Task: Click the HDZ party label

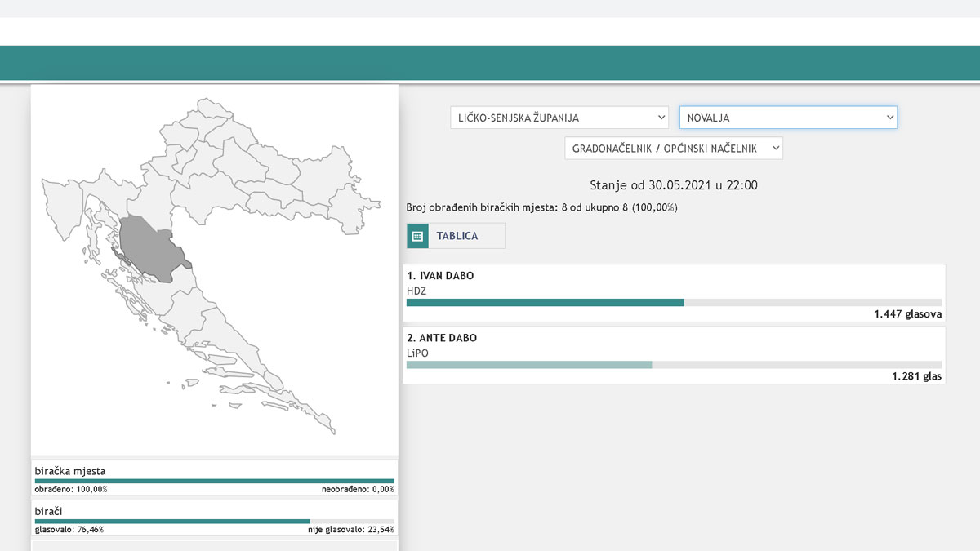Action: 416,290
